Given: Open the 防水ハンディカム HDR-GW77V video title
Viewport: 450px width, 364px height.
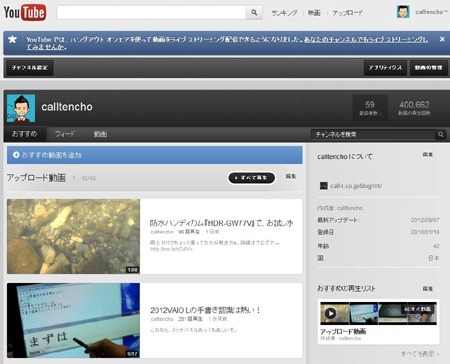Looking at the screenshot, I should click(x=222, y=223).
